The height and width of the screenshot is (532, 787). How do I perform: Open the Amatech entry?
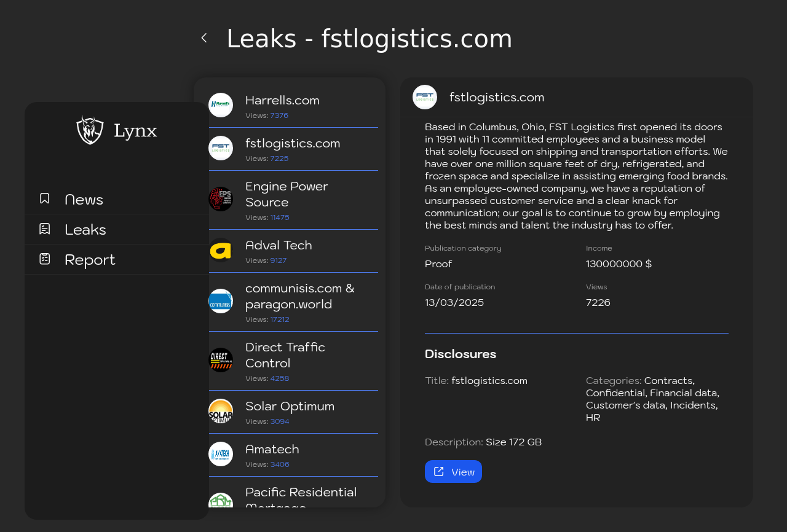click(293, 455)
